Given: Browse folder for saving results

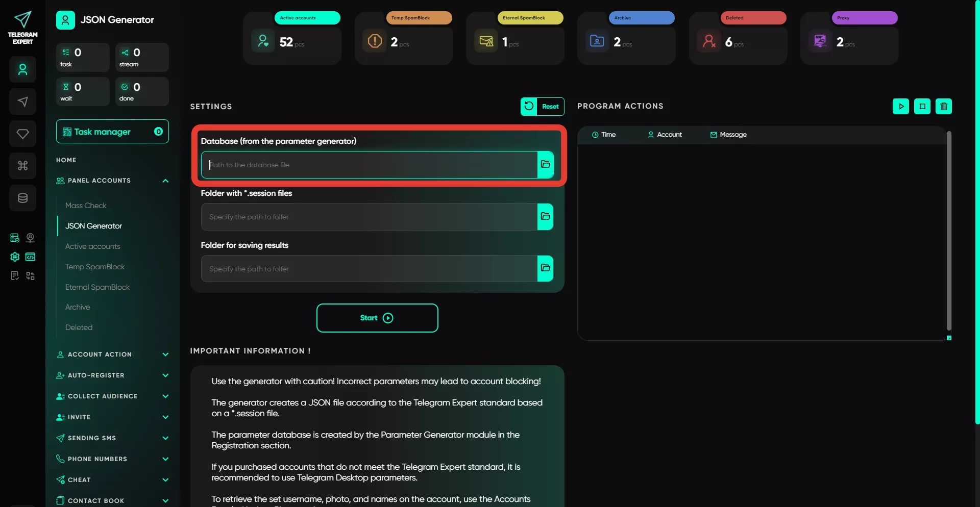Looking at the screenshot, I should click(x=545, y=269).
